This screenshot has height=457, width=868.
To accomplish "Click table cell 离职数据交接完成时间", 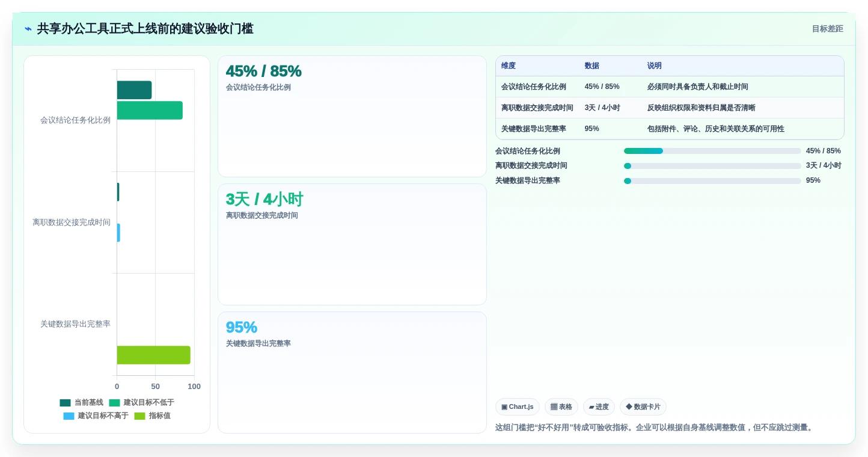I will pos(537,108).
